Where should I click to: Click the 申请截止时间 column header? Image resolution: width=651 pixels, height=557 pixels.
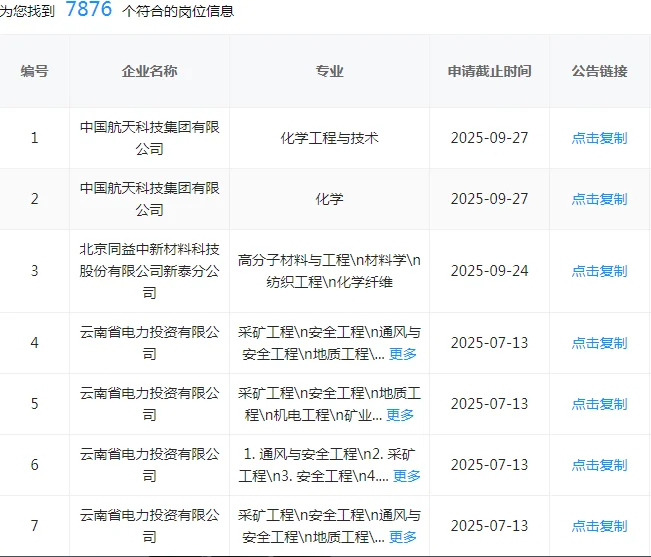pos(489,71)
